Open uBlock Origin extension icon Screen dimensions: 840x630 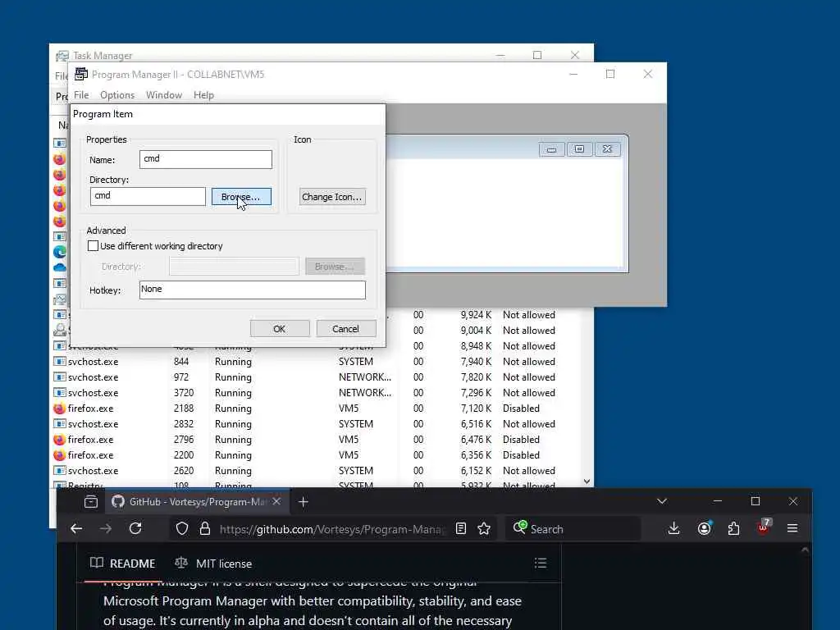click(763, 527)
